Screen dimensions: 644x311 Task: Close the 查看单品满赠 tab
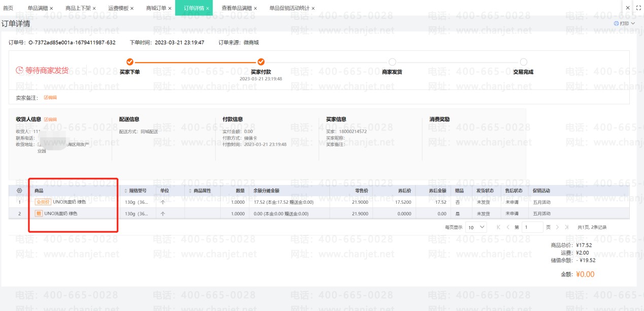tap(255, 8)
